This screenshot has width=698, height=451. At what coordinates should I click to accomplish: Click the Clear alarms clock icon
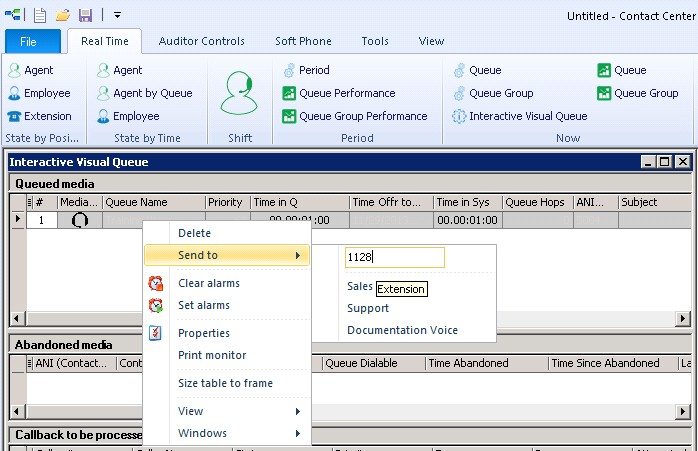[155, 283]
